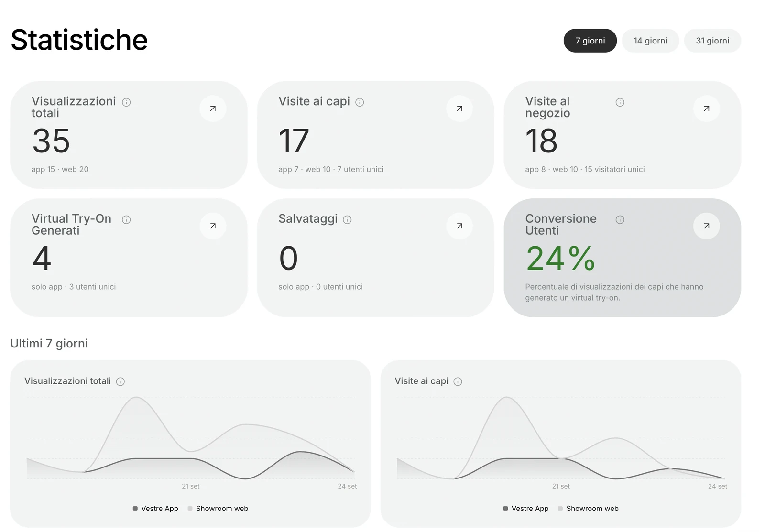Switch to the 14 giorni range
The image size is (765, 532).
pos(650,41)
